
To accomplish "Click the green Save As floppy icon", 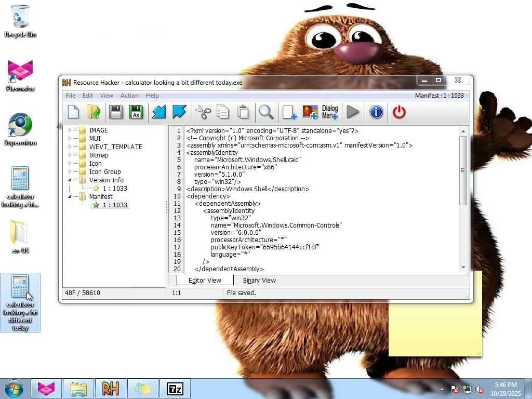I will coord(136,112).
